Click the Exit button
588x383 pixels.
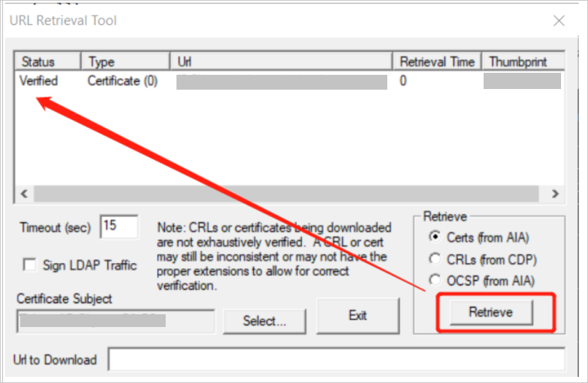pos(358,316)
